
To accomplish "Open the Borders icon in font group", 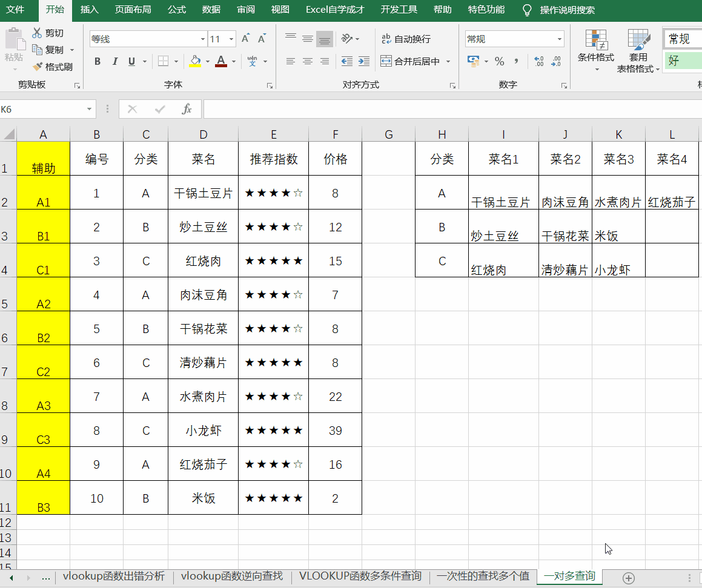I will point(163,61).
